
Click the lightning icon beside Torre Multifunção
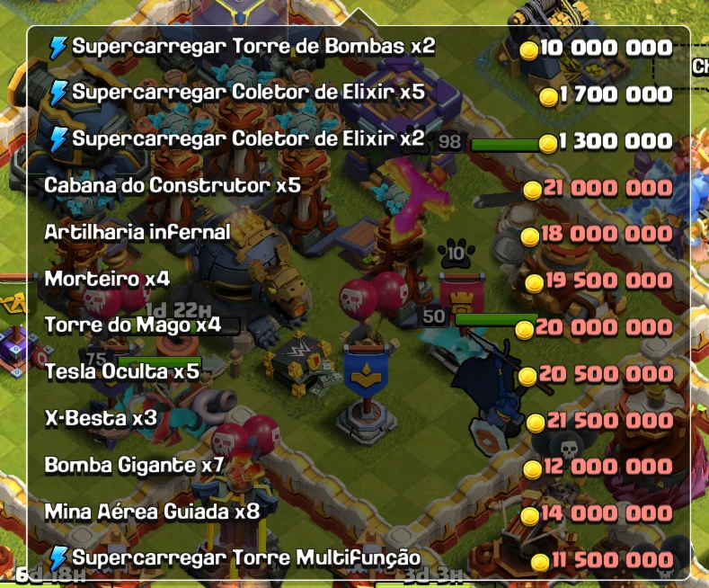click(x=58, y=558)
